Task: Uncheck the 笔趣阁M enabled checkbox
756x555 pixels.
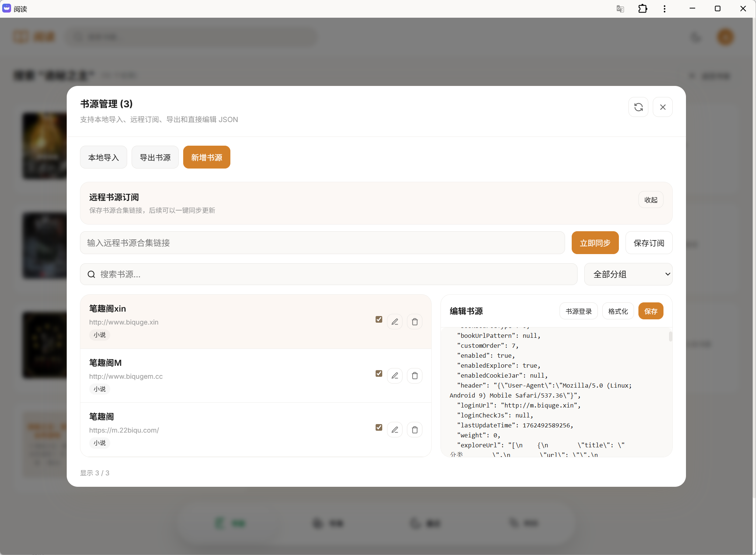Action: pos(379,373)
